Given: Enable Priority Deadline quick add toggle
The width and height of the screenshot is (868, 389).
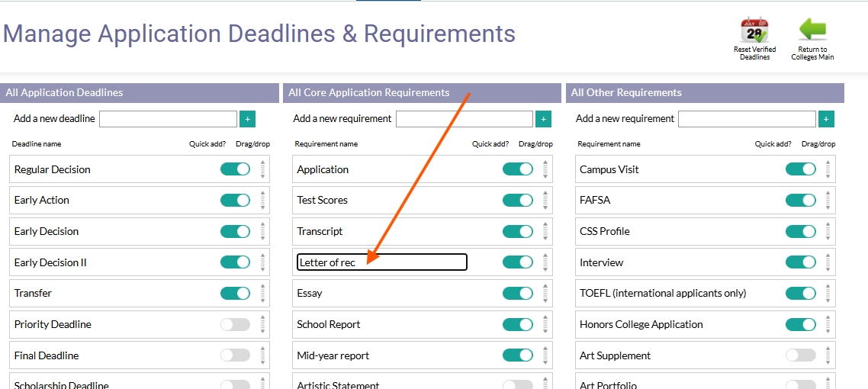Looking at the screenshot, I should 235,324.
